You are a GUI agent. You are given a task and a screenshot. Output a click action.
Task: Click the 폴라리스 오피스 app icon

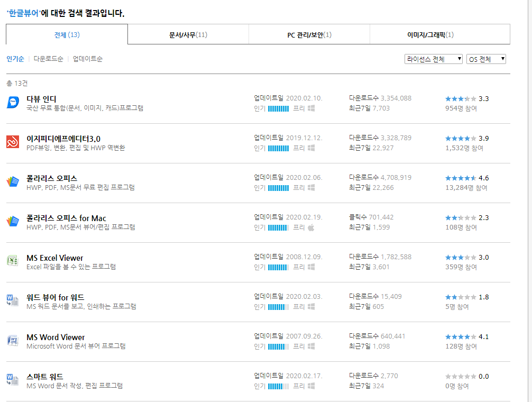point(13,181)
